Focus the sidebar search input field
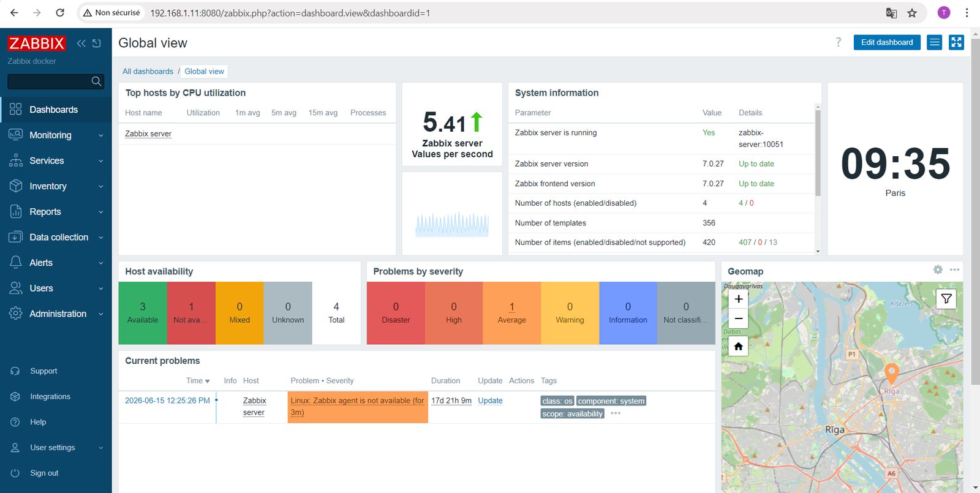980x493 pixels. point(48,81)
